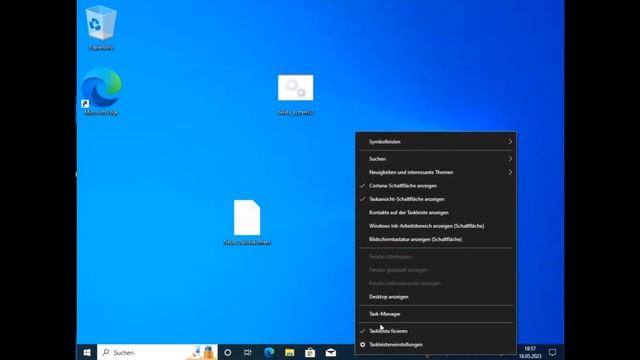Click the magnifier icon in search box
Screen dimensions: 640x360
[106, 352]
